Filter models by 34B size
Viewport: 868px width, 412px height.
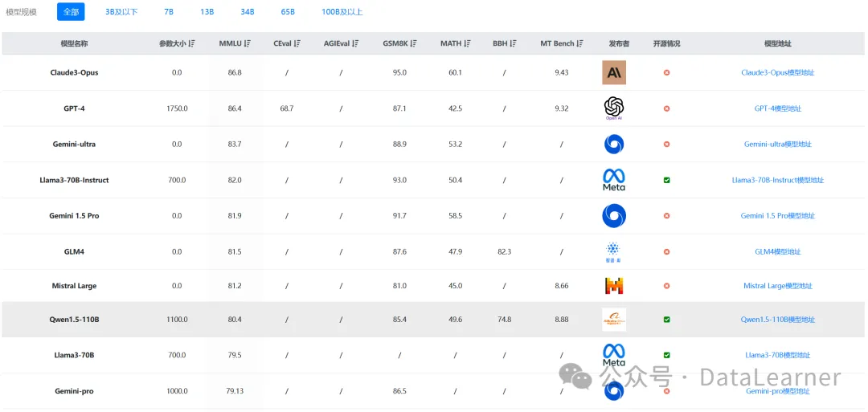pyautogui.click(x=248, y=11)
